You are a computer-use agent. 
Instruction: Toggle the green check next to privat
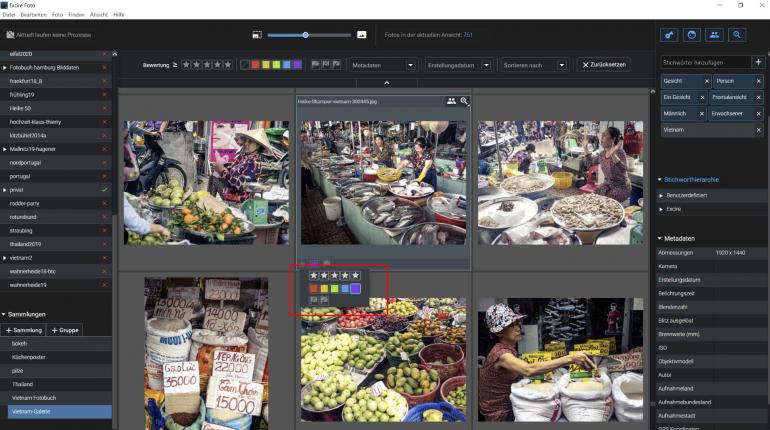(x=104, y=189)
